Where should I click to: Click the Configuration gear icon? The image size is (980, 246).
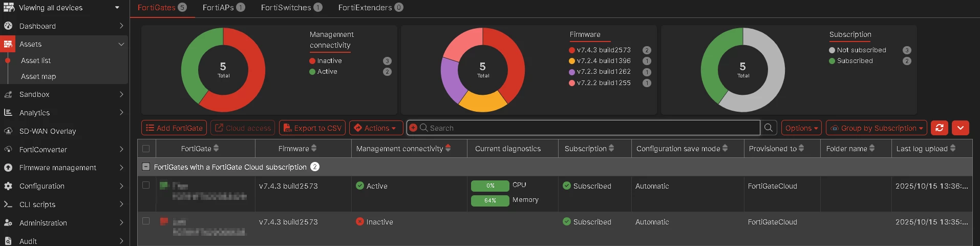click(x=8, y=186)
